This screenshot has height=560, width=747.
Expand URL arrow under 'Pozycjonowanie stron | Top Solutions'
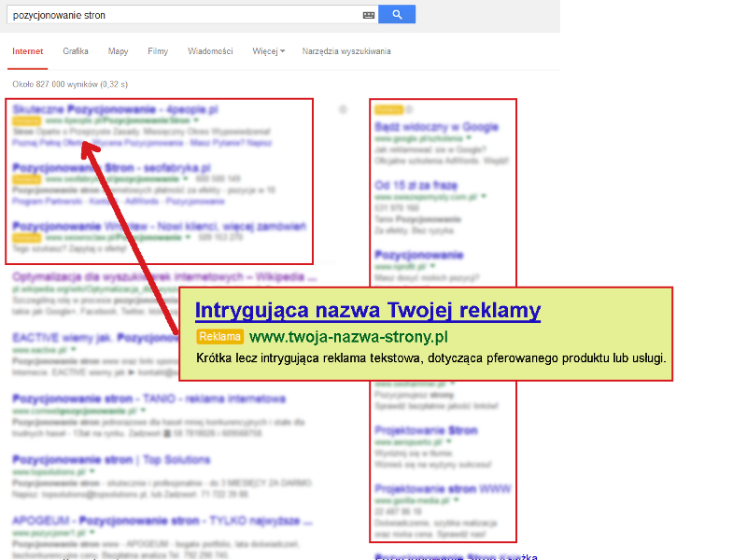coord(92,471)
